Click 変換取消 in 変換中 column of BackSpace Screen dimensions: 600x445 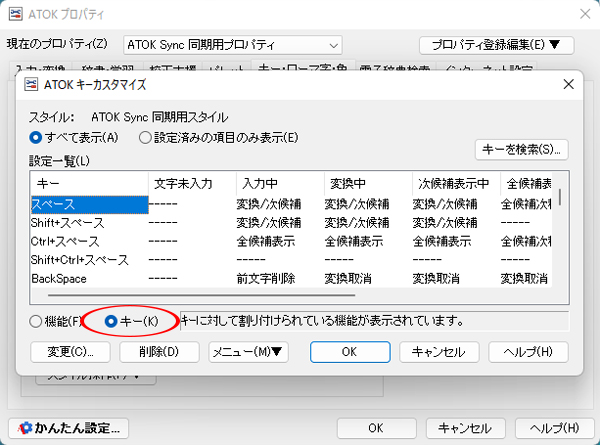pyautogui.click(x=348, y=279)
